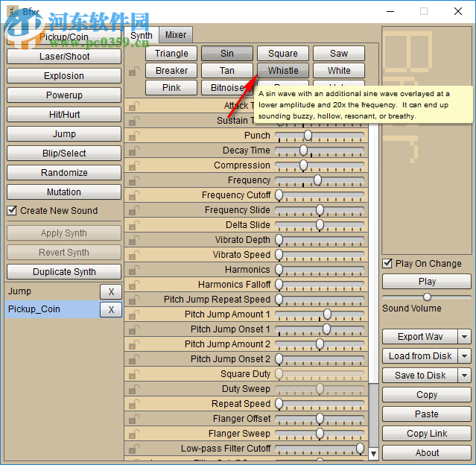Generate a Laser/Shoot sound
The image size is (476, 465).
coord(64,57)
